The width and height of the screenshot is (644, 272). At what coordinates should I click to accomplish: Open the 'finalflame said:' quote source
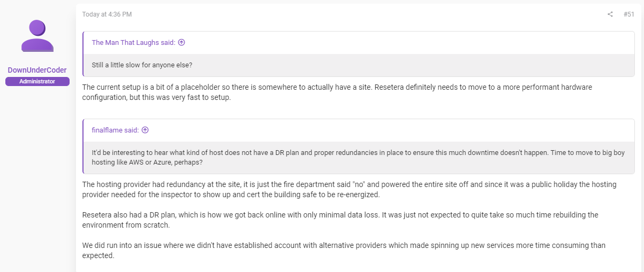[x=115, y=130]
